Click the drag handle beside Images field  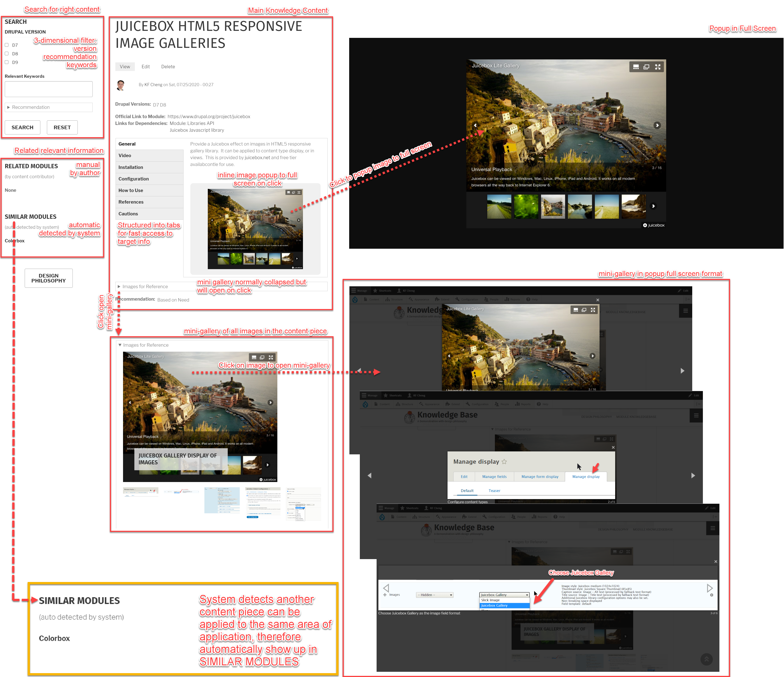(385, 595)
